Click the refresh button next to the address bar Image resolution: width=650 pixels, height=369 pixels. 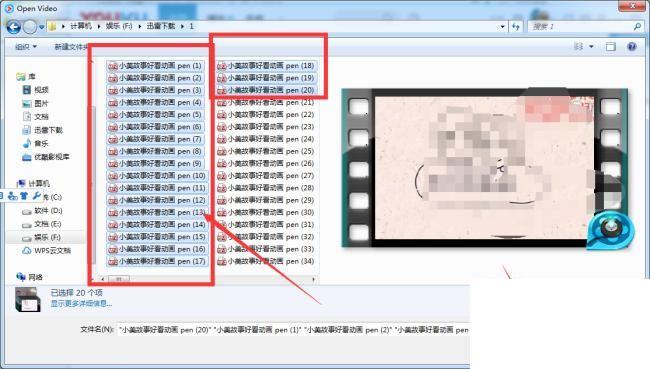click(515, 27)
